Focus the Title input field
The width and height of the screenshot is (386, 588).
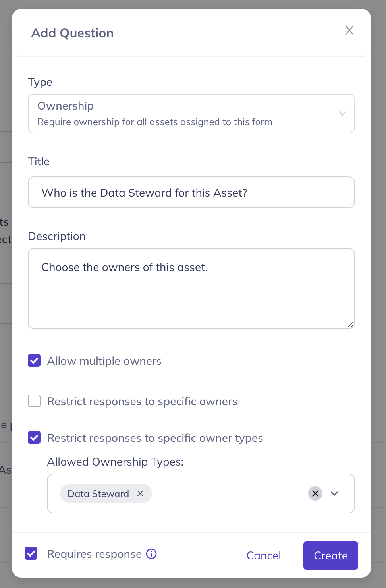click(191, 193)
